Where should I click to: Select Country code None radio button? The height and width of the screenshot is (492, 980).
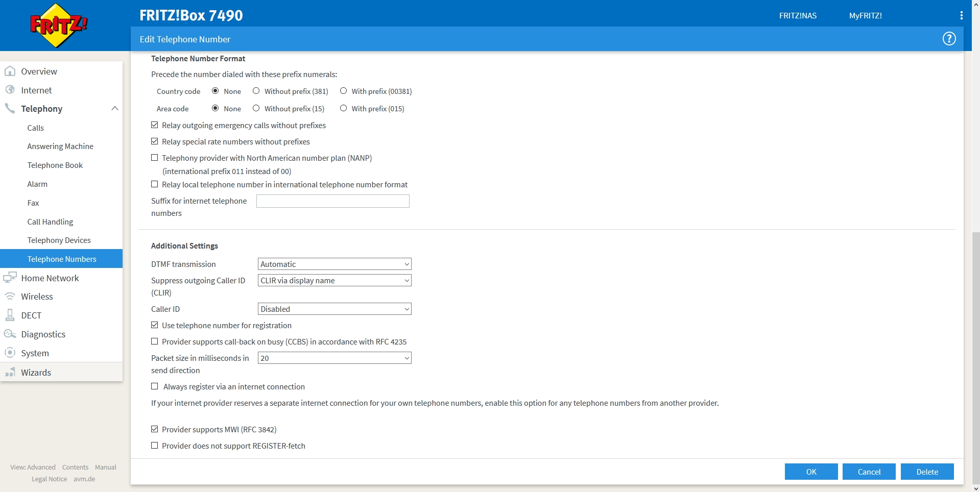point(216,91)
